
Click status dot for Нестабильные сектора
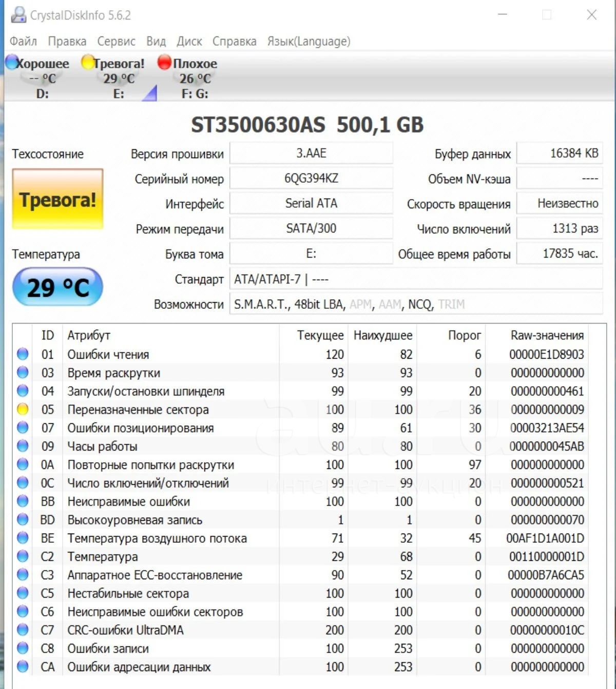click(23, 593)
